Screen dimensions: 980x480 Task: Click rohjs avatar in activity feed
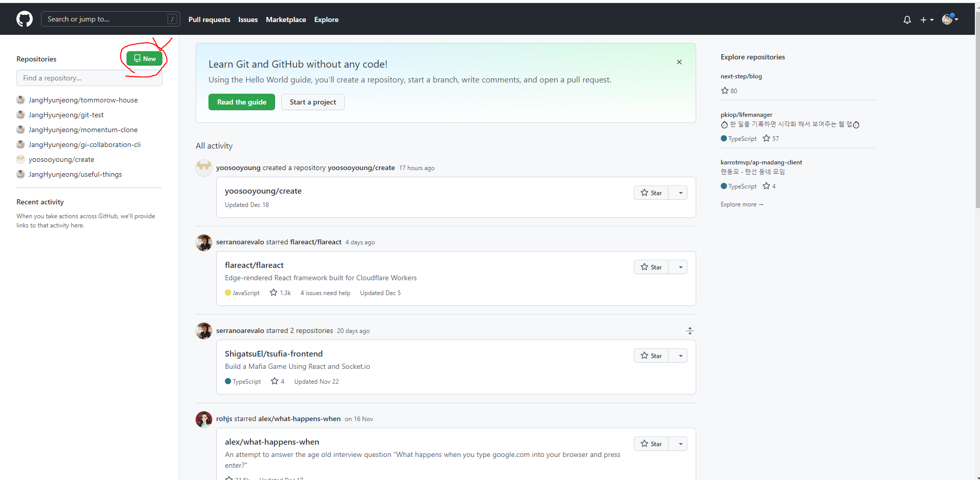[204, 419]
